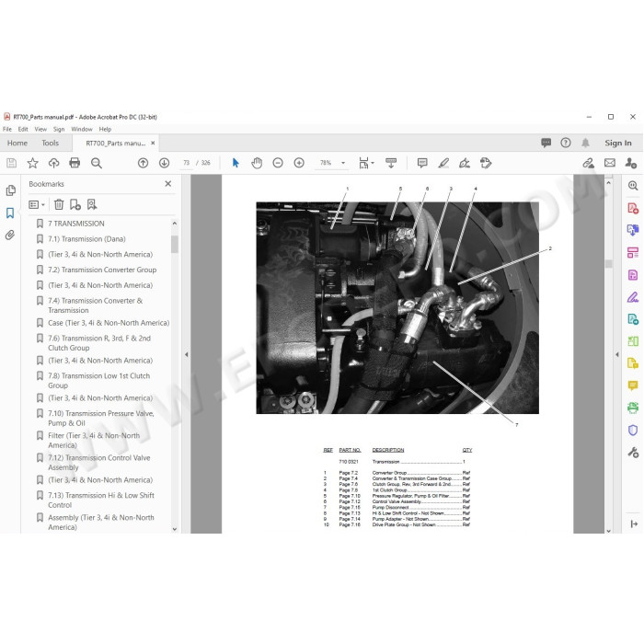Zoom out with minus icon
The height and width of the screenshot is (644, 644).
tap(278, 163)
